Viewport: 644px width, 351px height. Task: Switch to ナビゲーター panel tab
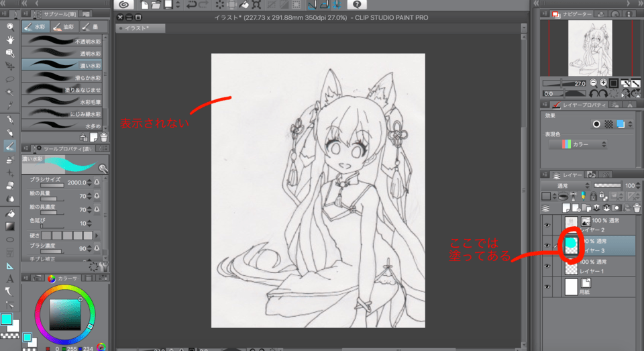[x=572, y=14]
